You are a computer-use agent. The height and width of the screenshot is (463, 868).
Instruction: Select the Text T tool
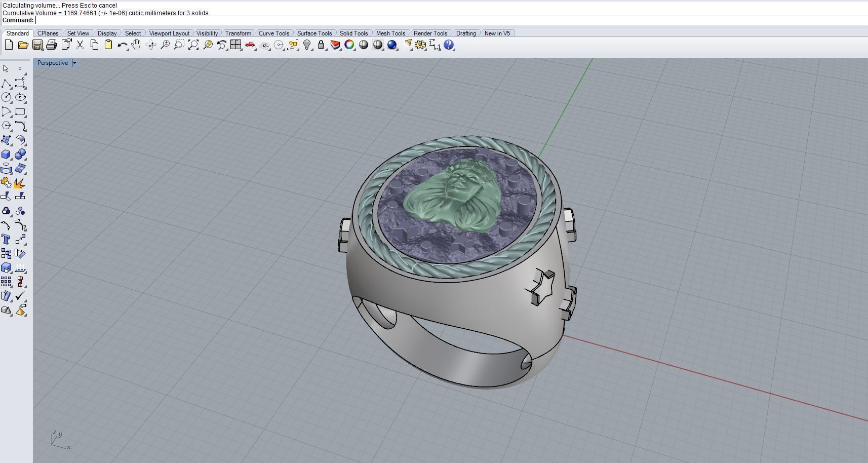coord(6,239)
